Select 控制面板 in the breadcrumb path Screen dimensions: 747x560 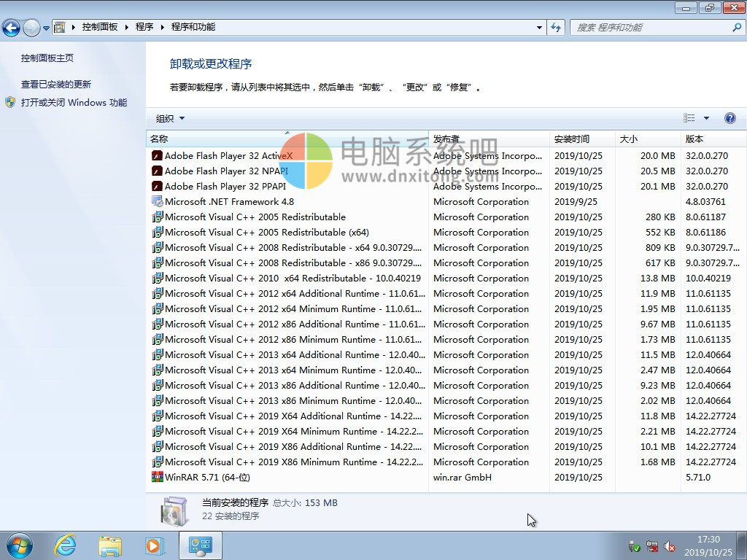[x=99, y=27]
